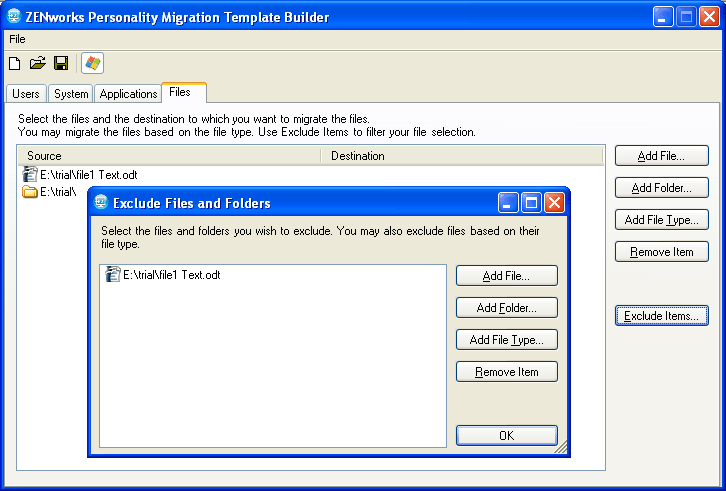Select E:\trial\file1 Text.odt in exclude list
This screenshot has width=726, height=491.
pos(172,275)
